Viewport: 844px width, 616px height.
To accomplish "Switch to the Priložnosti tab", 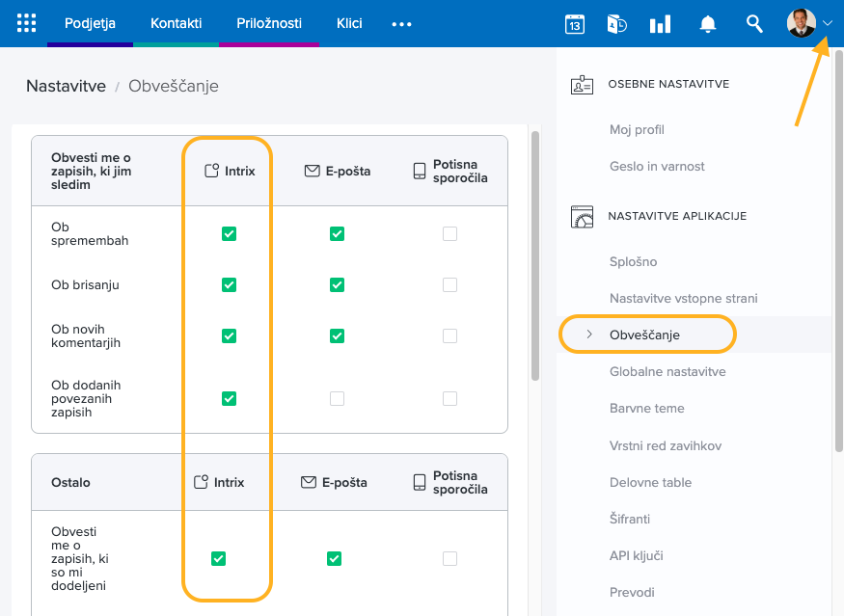I will (x=269, y=23).
